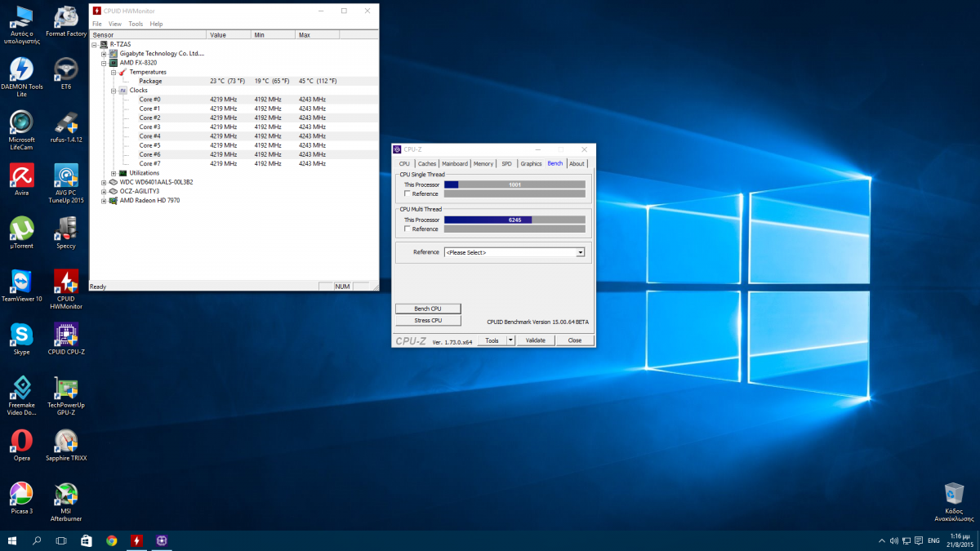The height and width of the screenshot is (551, 980).
Task: Launch rufus-1.4.12 from the desktop
Action: 66,127
